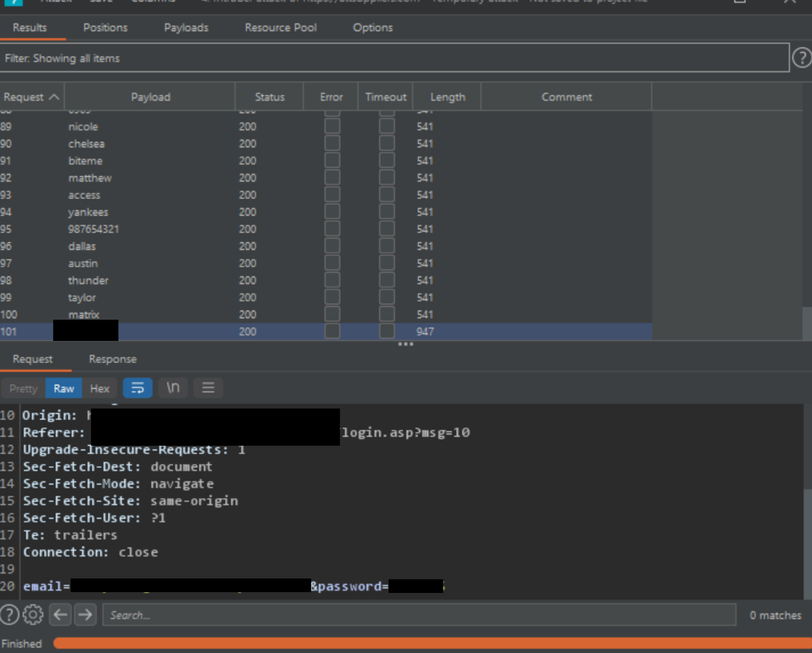Enable word wrap in the request viewer

pos(137,388)
